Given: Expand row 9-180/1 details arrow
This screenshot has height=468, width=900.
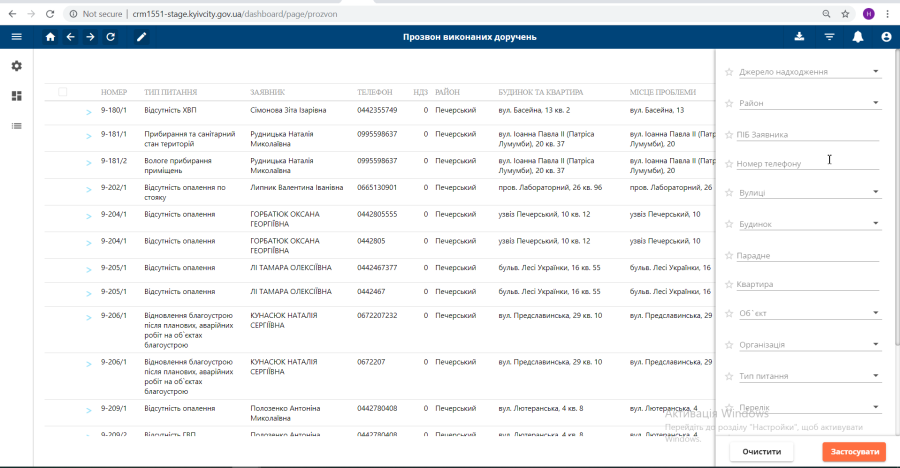Looking at the screenshot, I should pos(89,111).
